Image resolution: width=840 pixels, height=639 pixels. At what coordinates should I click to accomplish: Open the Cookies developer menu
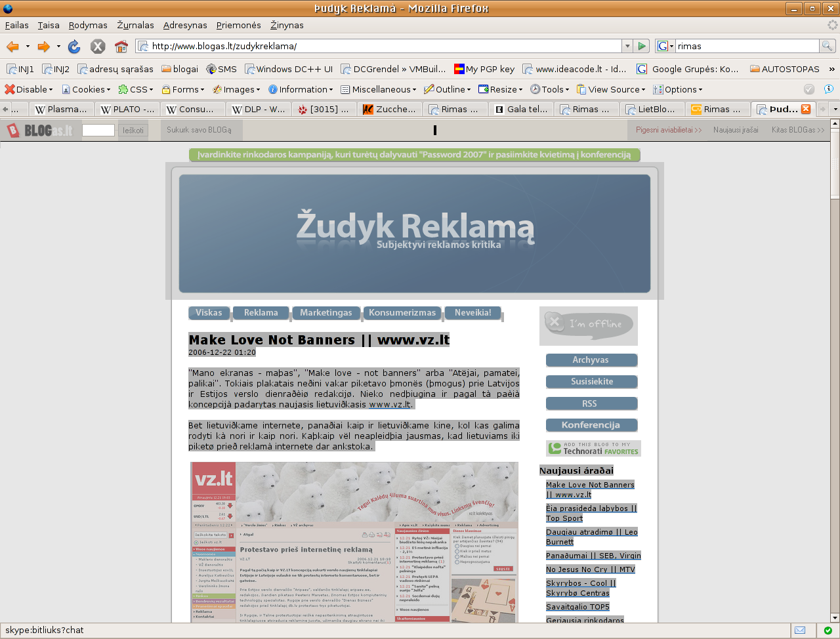tap(86, 89)
